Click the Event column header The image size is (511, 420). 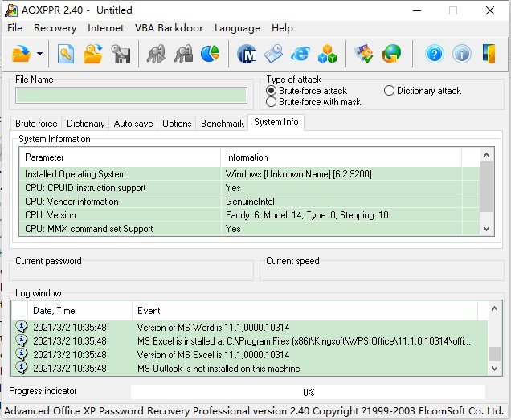[305, 311]
